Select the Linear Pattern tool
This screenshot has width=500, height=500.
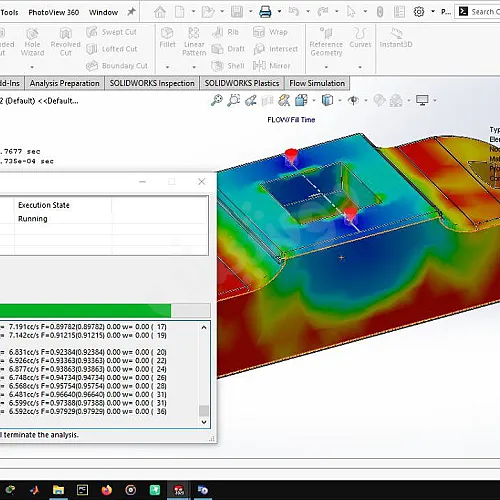194,41
